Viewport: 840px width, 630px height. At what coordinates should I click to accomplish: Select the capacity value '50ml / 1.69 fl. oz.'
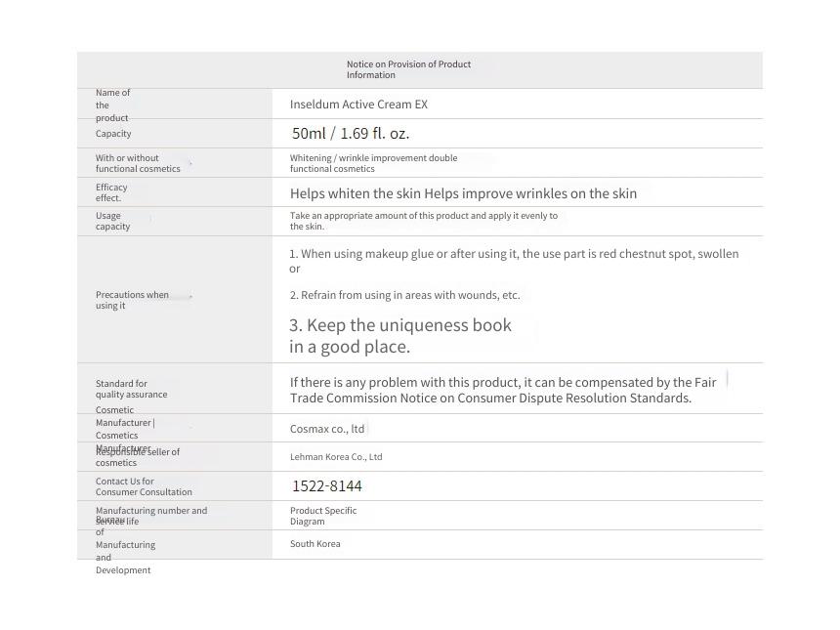click(351, 134)
